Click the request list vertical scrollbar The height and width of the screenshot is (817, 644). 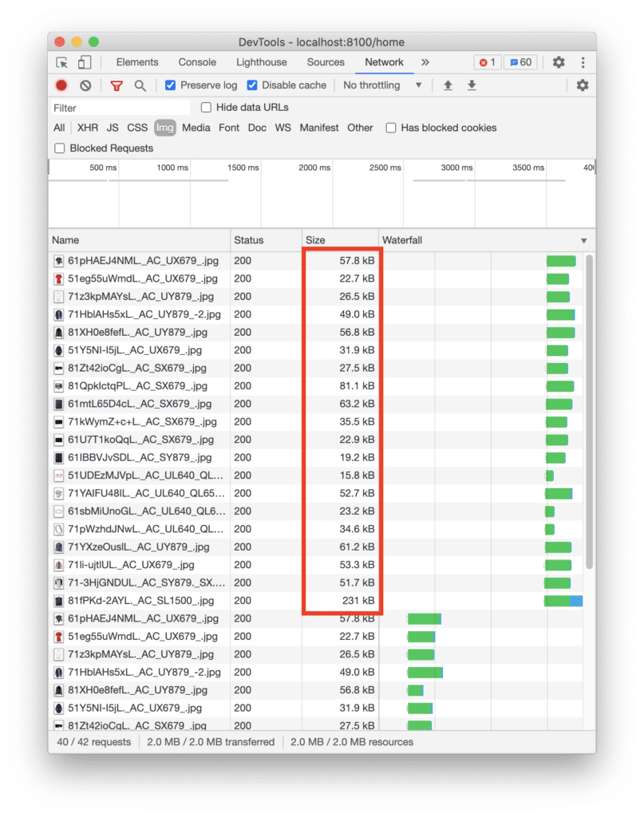click(x=589, y=412)
